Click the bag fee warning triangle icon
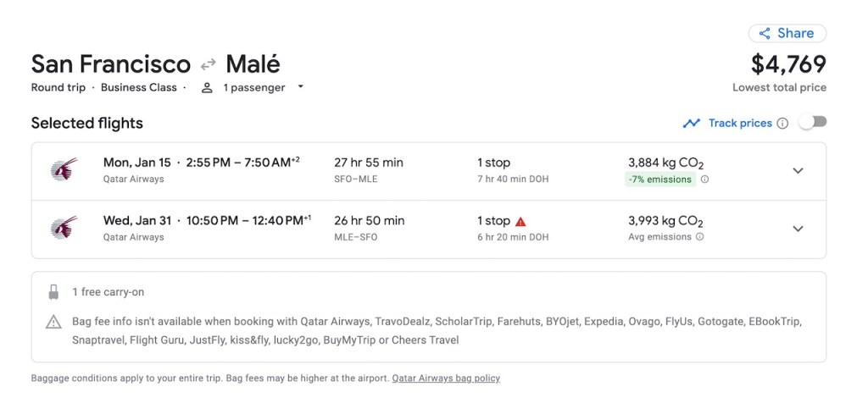Screen dimensions: 868x403 point(53,322)
